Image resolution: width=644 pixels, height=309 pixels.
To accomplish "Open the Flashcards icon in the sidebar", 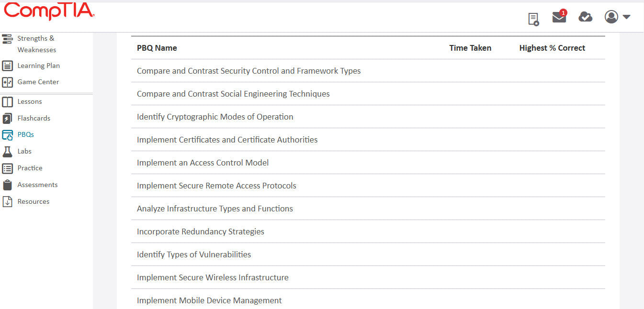I will (7, 118).
